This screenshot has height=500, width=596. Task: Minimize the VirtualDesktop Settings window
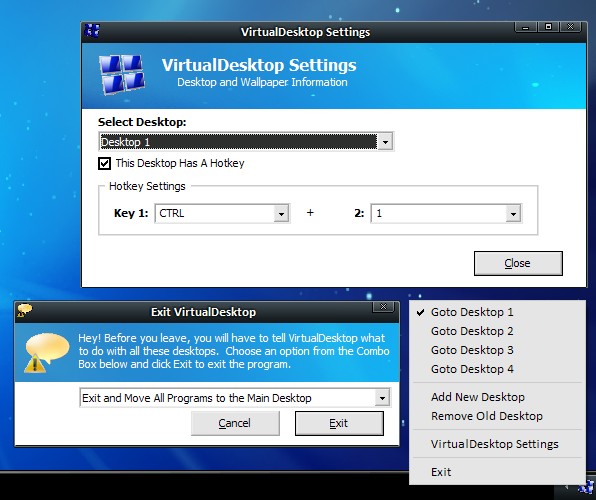point(526,27)
